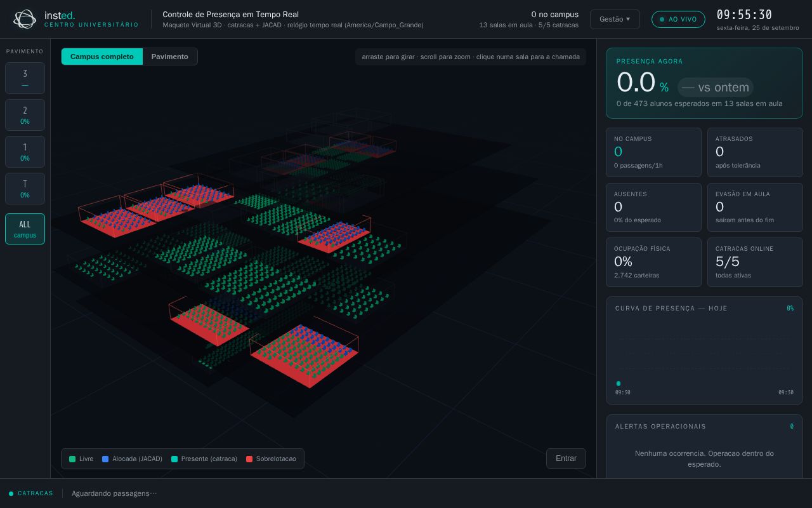
Task: Click the "vs ontem" comparison pill
Action: [x=716, y=87]
